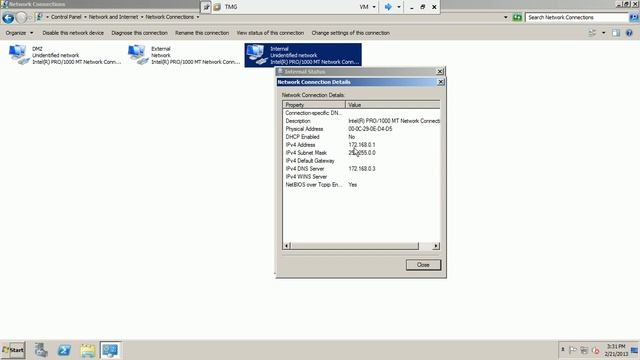Click the horizontal scrollbar left arrow
Screen dimensions: 640x360
coord(287,246)
